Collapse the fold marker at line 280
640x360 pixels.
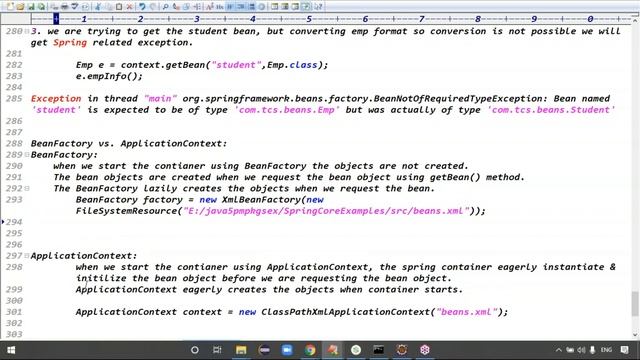click(27, 31)
